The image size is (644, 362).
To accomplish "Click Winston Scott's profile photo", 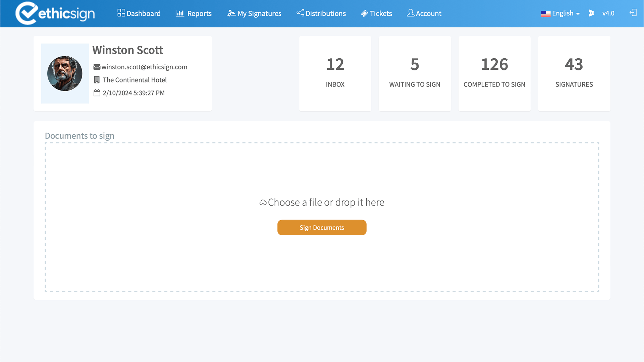I will [x=65, y=73].
